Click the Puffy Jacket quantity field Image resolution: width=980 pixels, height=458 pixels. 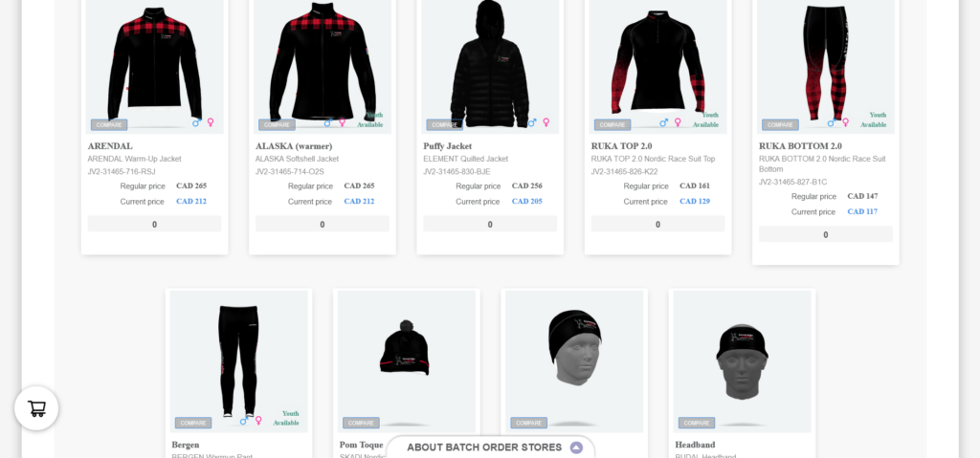point(490,225)
